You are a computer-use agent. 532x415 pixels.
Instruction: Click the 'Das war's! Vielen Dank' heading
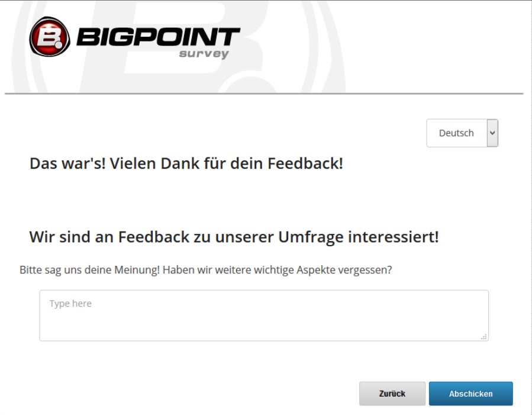pos(186,163)
